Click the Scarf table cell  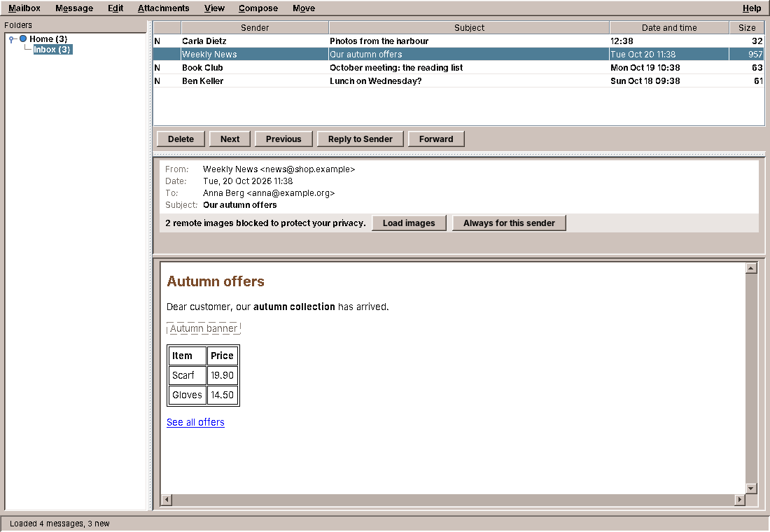pyautogui.click(x=187, y=375)
